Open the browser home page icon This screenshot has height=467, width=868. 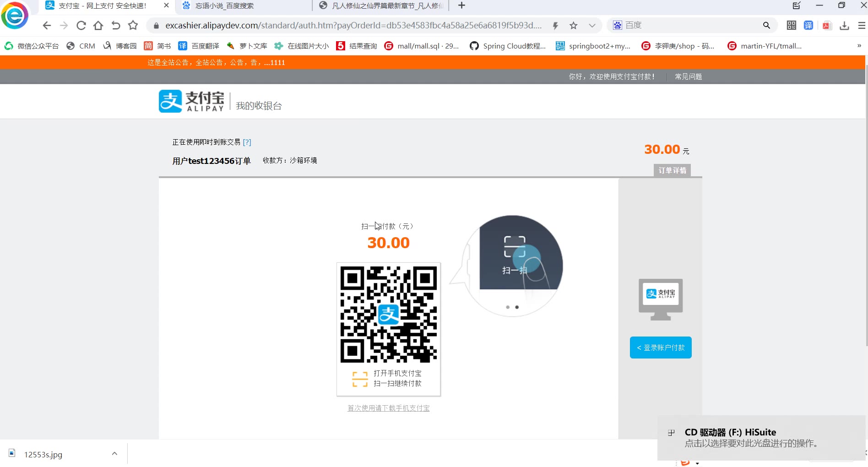tap(98, 26)
